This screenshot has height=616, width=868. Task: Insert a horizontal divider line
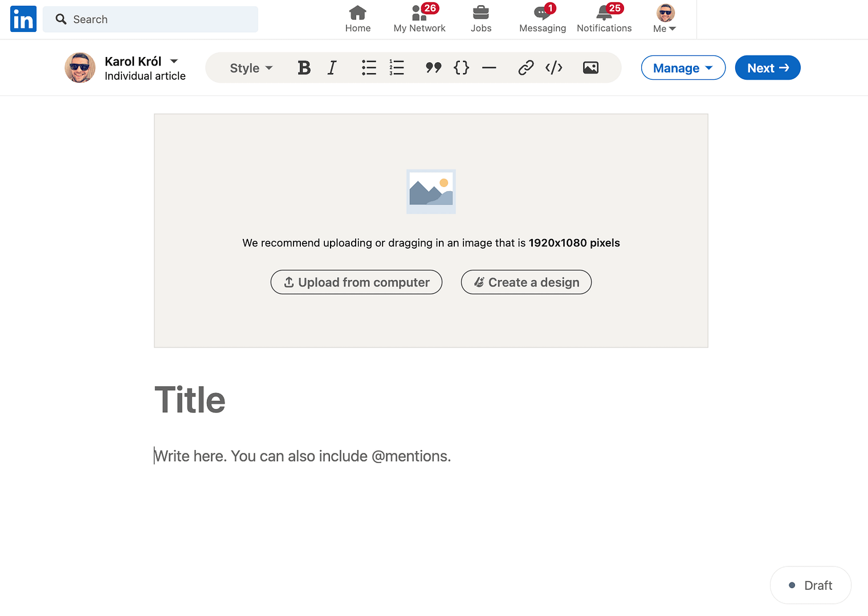point(489,67)
